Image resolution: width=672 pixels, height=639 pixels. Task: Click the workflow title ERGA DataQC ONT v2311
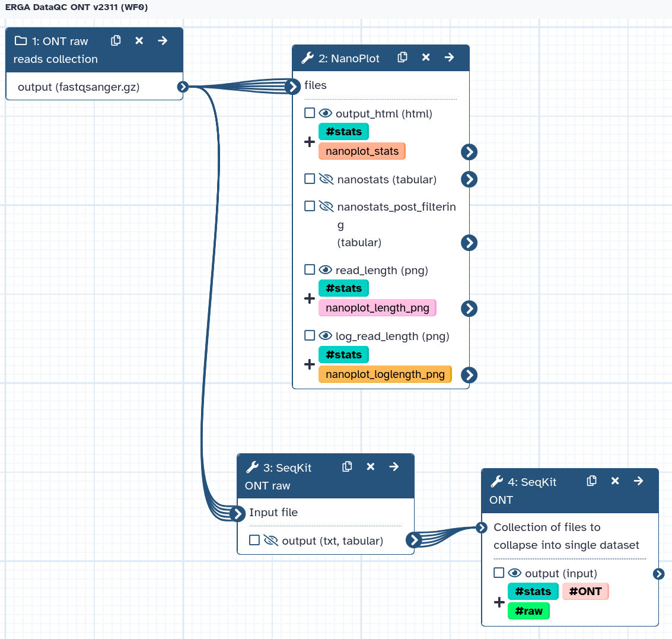pos(77,7)
